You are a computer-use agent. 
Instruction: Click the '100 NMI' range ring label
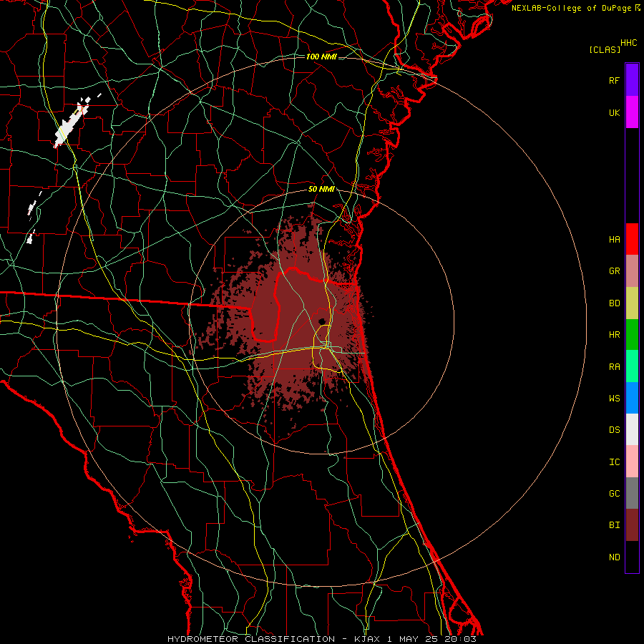pyautogui.click(x=321, y=57)
